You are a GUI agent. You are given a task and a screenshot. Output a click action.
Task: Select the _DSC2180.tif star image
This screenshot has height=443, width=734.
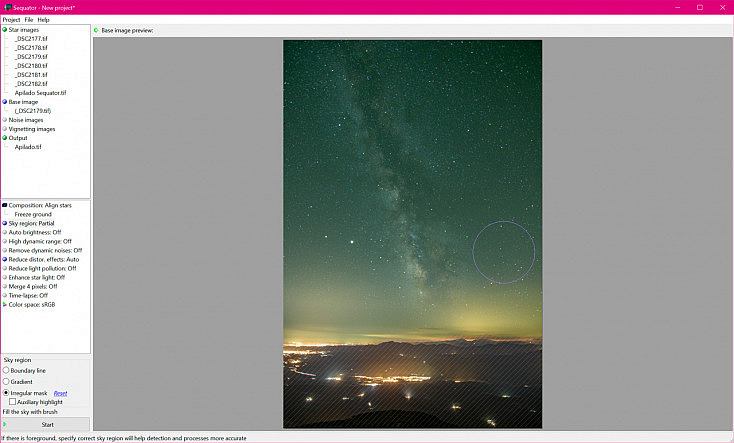coord(31,66)
